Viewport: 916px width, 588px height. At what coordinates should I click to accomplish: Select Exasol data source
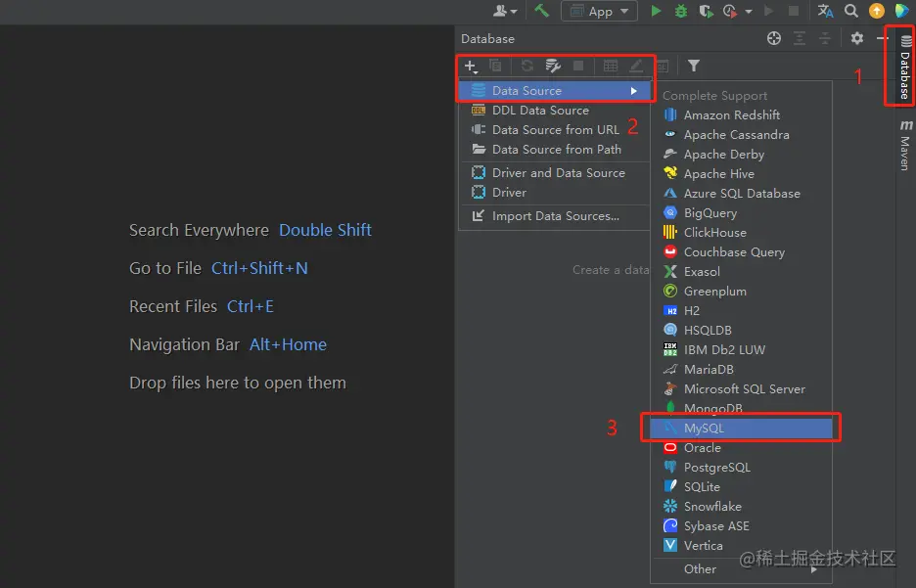(x=741, y=272)
